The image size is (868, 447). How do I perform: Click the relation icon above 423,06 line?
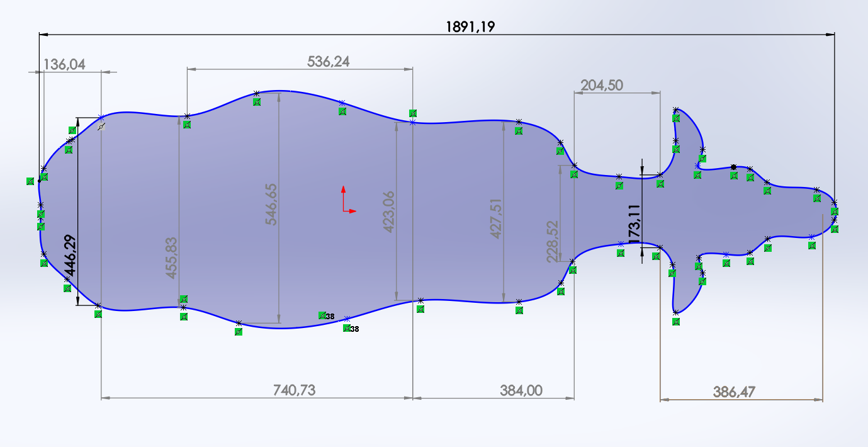[413, 113]
